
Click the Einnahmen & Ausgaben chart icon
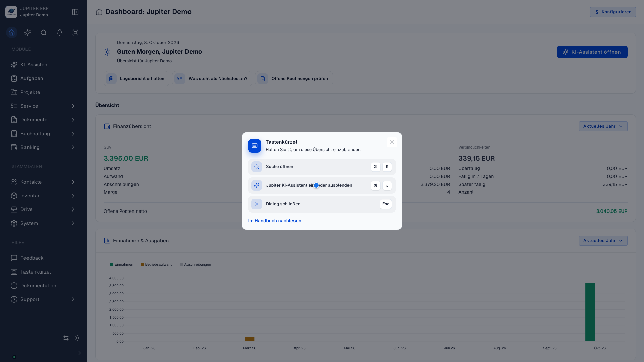pos(107,241)
